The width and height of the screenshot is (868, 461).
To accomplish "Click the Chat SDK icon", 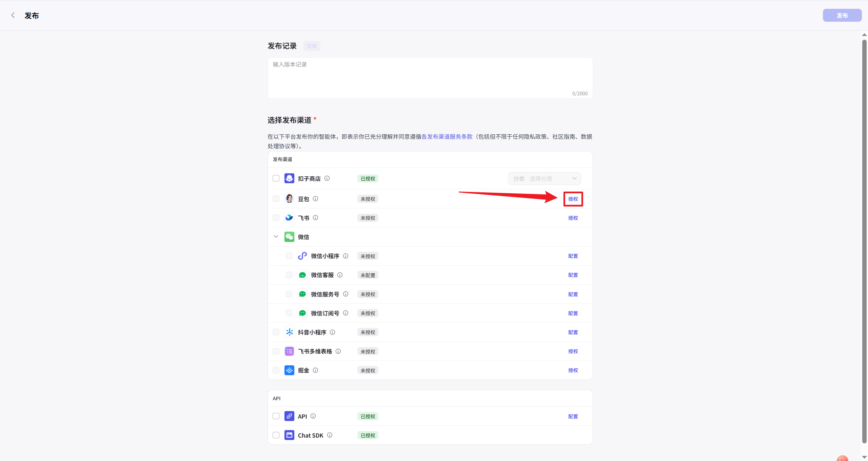I will coord(289,435).
